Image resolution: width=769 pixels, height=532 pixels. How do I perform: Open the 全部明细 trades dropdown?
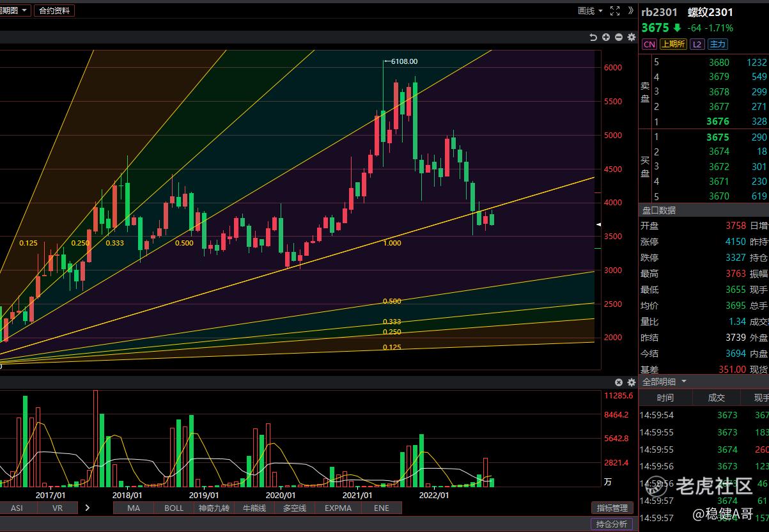[x=665, y=382]
